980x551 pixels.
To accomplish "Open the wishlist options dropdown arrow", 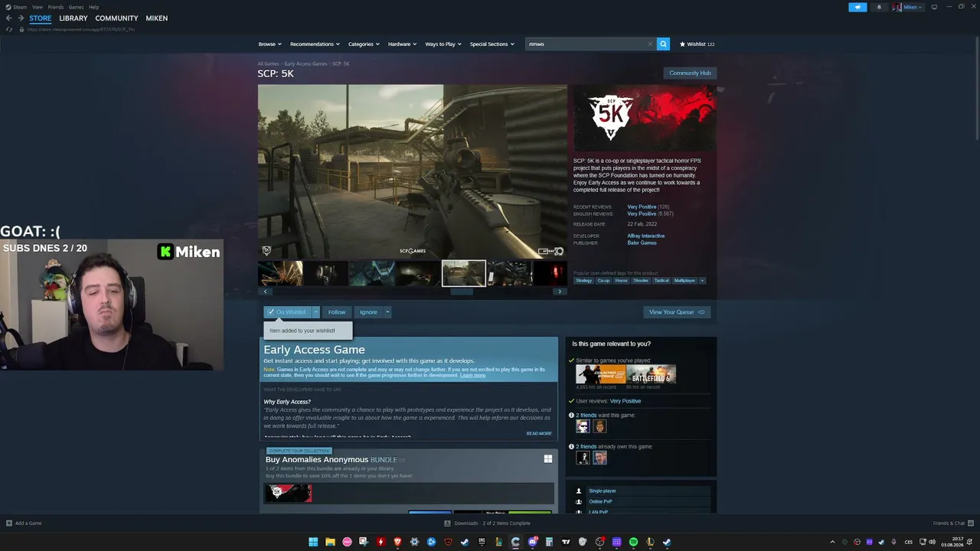I will click(x=315, y=312).
